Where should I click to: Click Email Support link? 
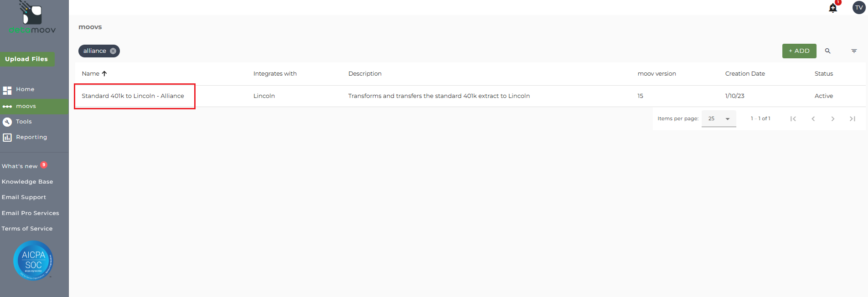pyautogui.click(x=24, y=197)
